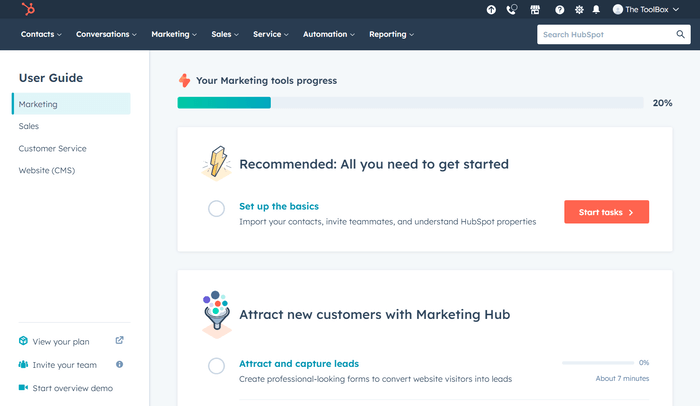Click the funnel illustration beside Marketing Hub heading
Viewport: 700px width, 406px height.
coord(217,314)
